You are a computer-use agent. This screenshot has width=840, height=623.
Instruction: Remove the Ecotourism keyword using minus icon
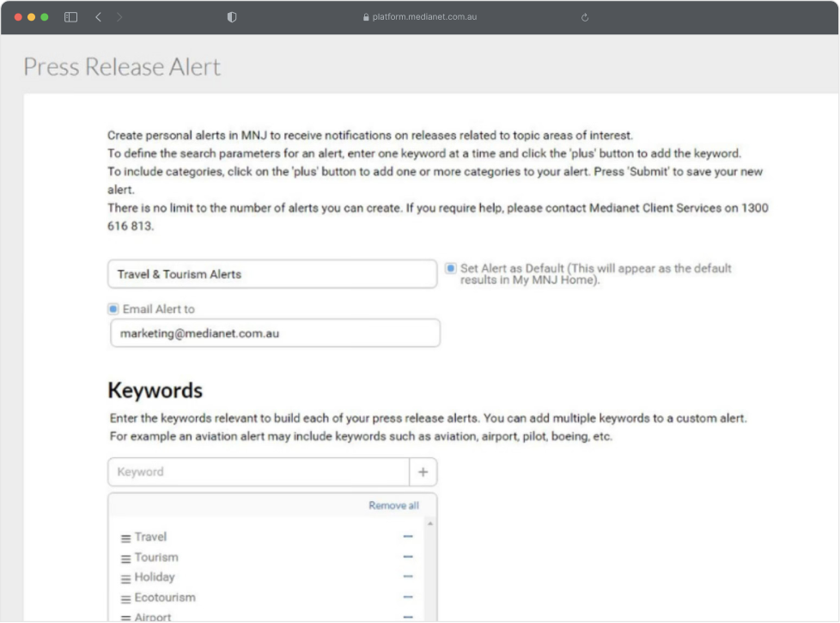pos(408,597)
